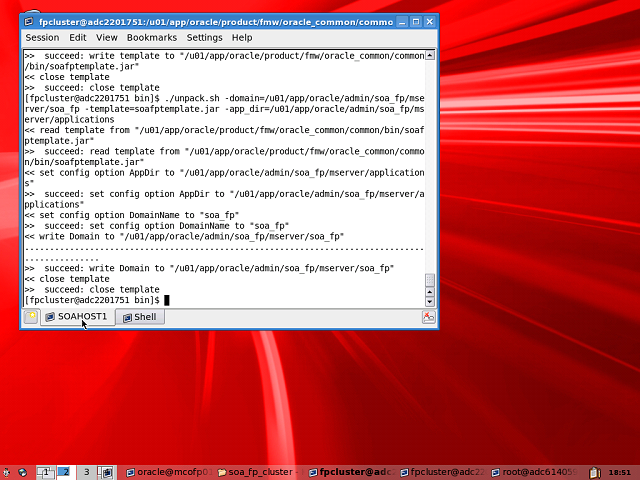The image size is (640, 480).
Task: Open the oracle@mcofp01 taskbar window
Action: (x=169, y=472)
